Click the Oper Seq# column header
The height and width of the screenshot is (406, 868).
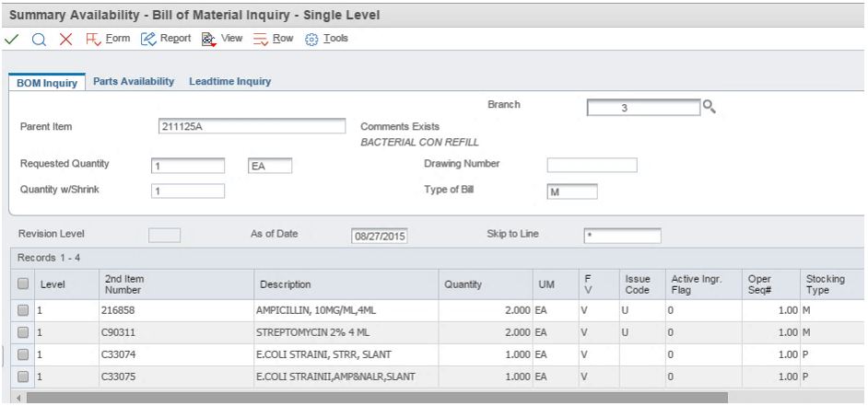(771, 284)
